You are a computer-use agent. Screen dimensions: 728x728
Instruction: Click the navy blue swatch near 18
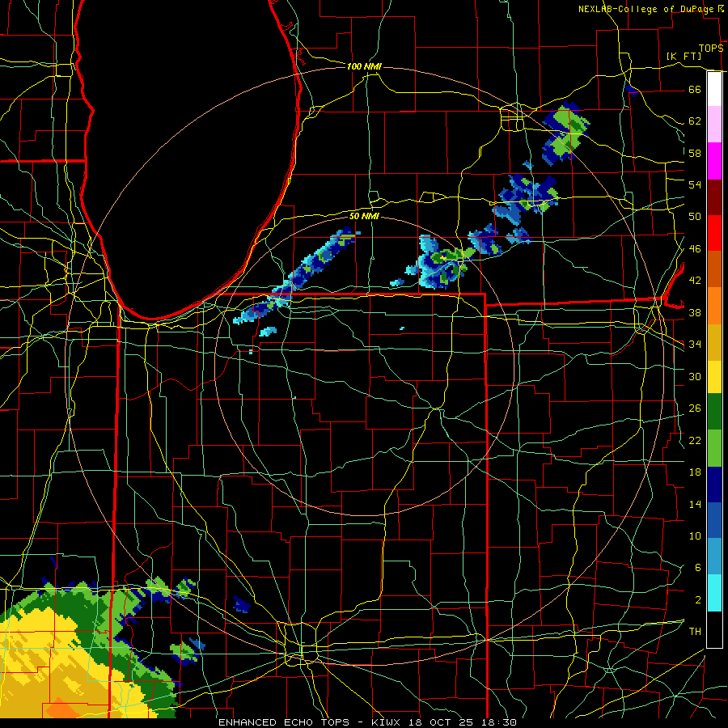[x=714, y=485]
